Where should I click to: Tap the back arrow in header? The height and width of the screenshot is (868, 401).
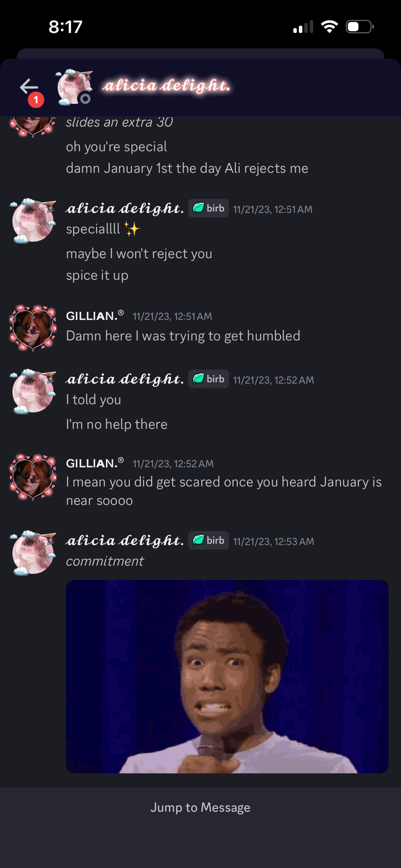(29, 87)
